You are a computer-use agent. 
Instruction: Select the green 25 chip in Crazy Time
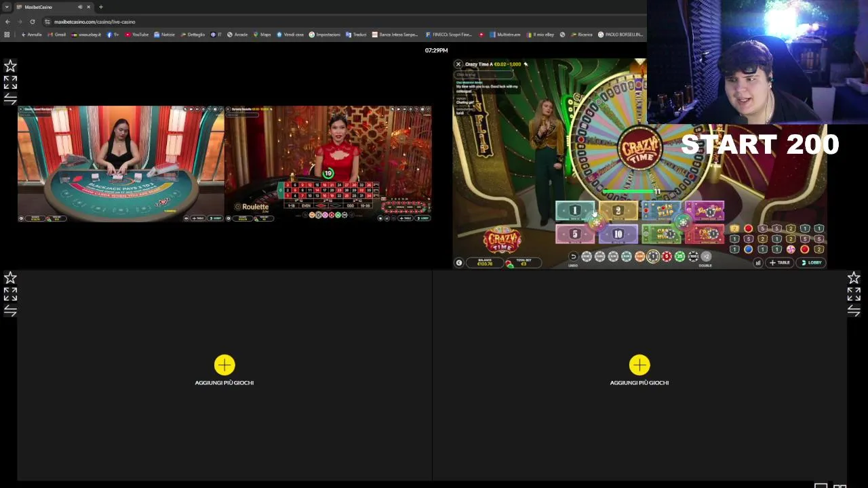coord(679,256)
